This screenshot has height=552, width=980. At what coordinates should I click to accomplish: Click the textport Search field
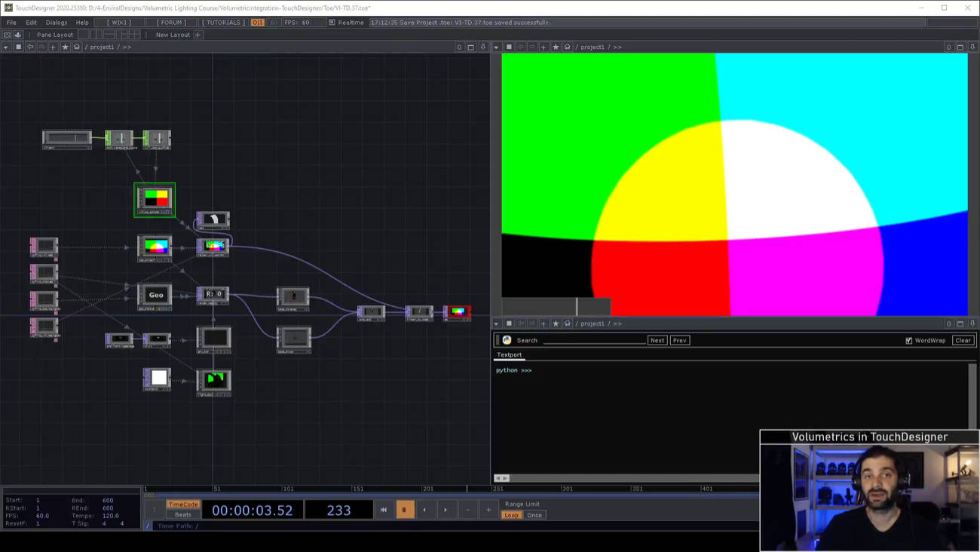point(594,340)
